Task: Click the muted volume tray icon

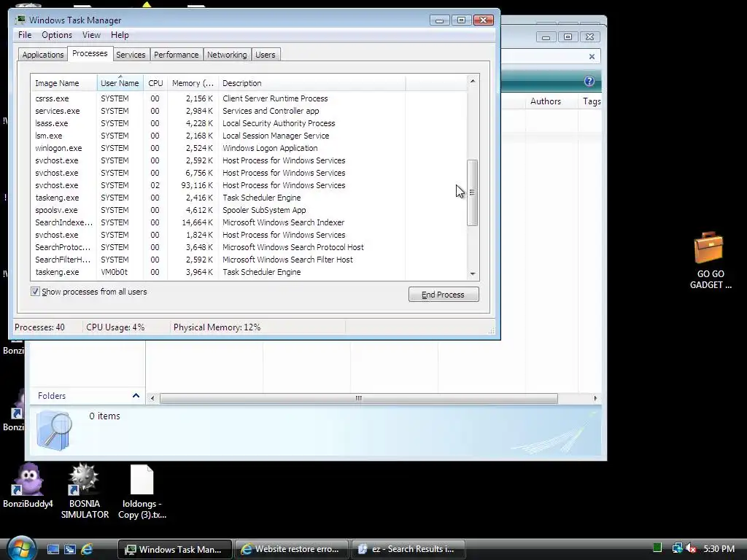Action: (691, 548)
